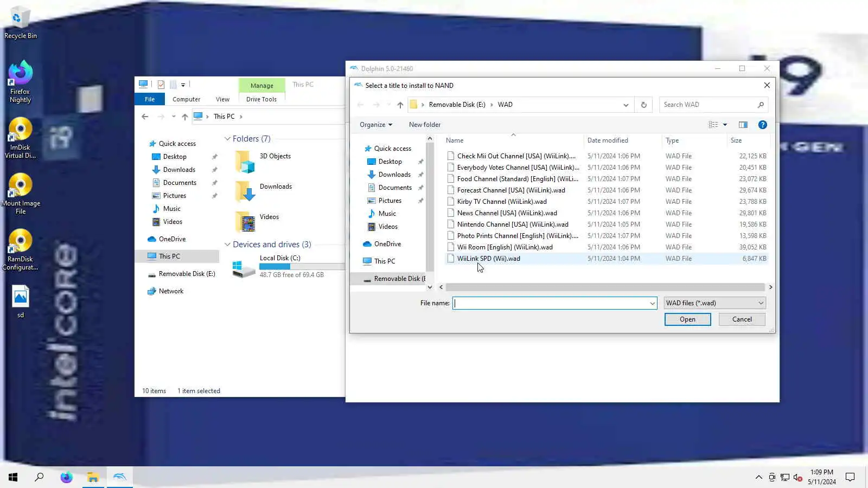Select Check Mii Out Channel WAD file

[607, 156]
